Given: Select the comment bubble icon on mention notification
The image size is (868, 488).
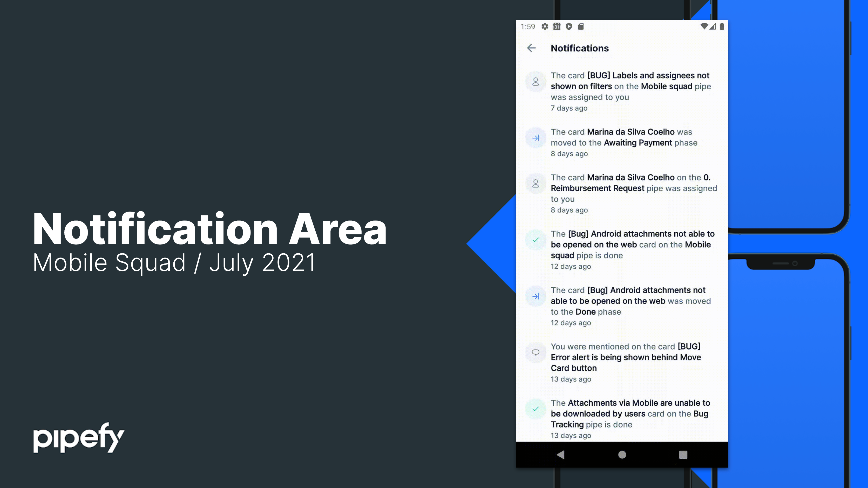Looking at the screenshot, I should [535, 352].
